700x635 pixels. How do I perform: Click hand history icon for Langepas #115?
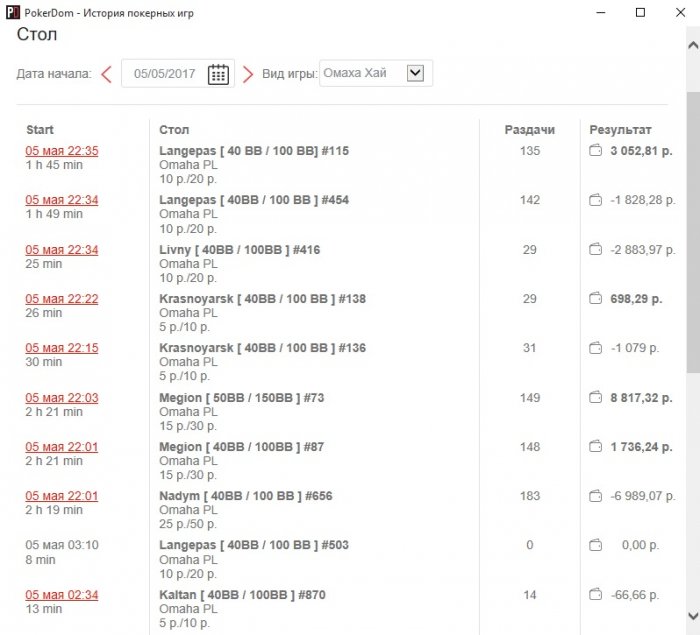[596, 151]
